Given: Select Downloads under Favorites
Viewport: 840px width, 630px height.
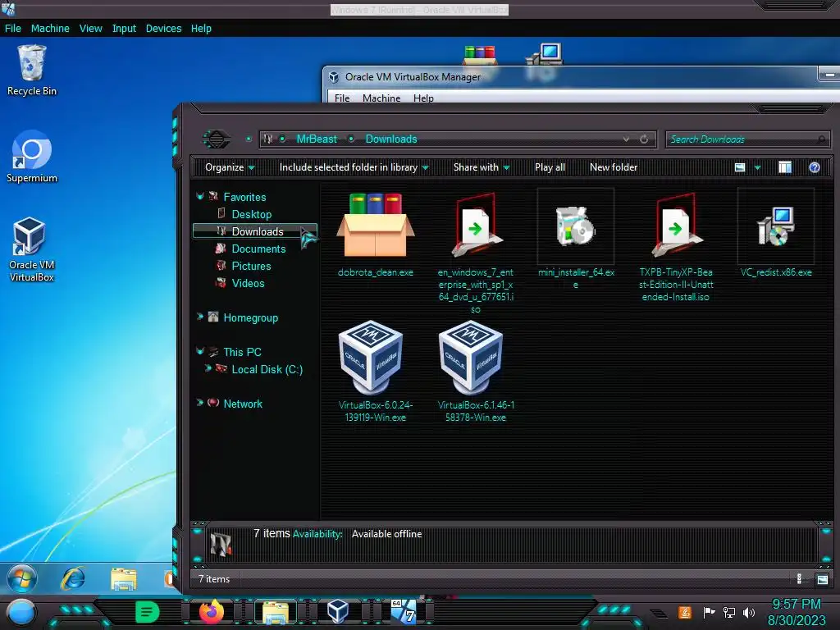Looking at the screenshot, I should point(257,231).
